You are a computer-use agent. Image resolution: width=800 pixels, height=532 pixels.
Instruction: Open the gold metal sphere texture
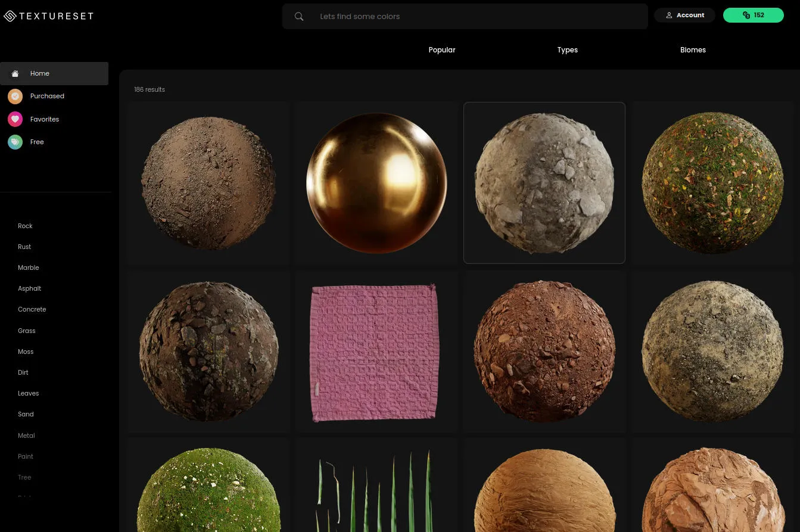click(376, 183)
